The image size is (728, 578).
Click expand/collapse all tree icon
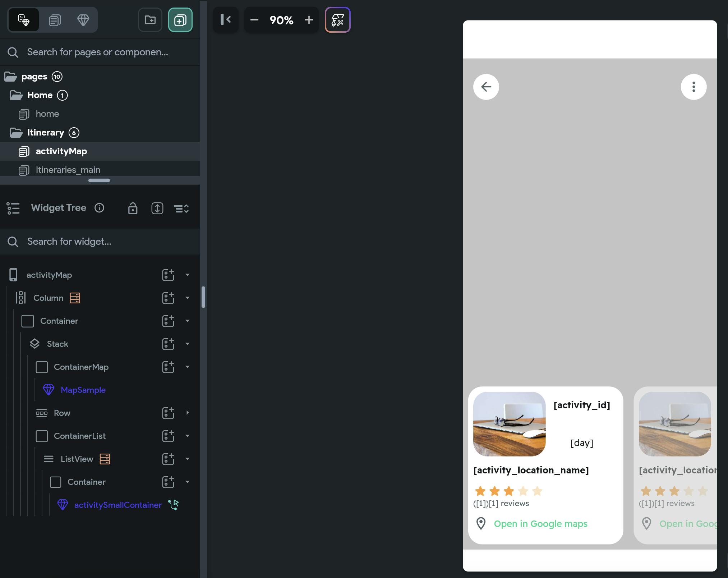point(157,208)
